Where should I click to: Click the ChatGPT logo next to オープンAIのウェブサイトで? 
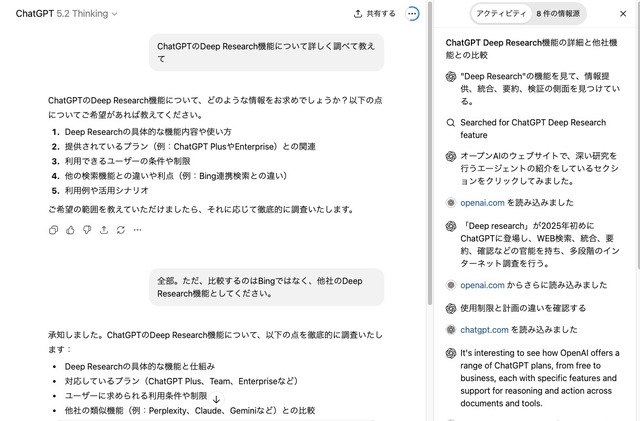[x=451, y=156]
